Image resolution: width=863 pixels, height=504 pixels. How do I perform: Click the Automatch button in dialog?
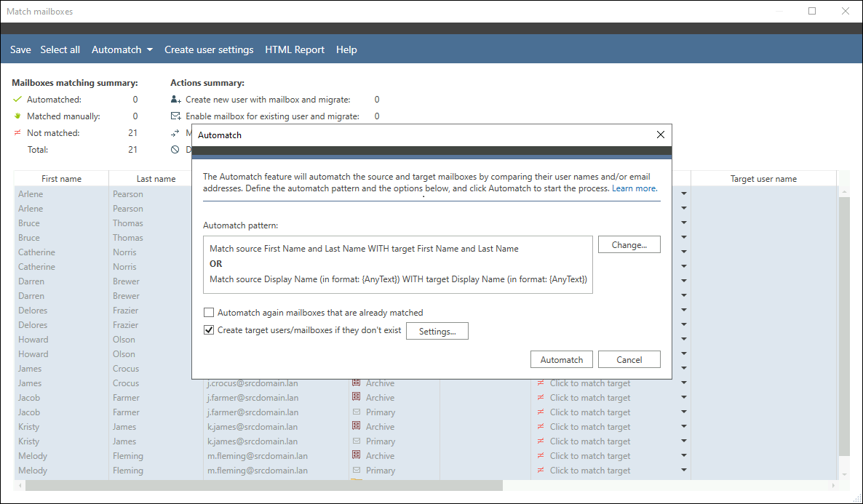[562, 360]
